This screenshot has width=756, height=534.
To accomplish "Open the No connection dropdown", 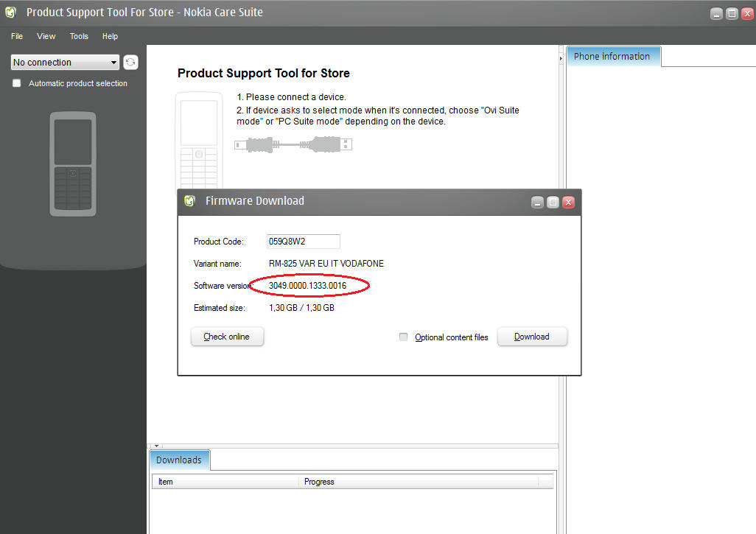I will coord(65,63).
